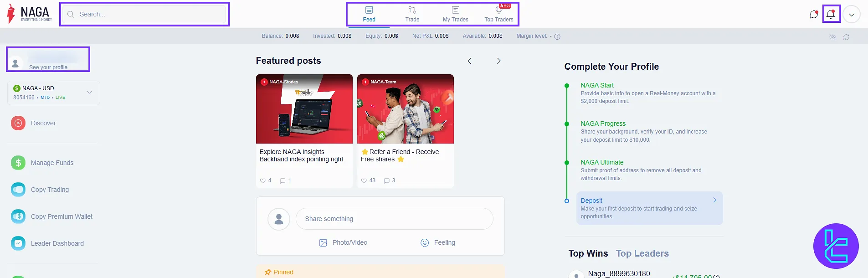Viewport: 868px width, 278px height.
Task: Open the top-right user menu chevron
Action: [x=851, y=15]
